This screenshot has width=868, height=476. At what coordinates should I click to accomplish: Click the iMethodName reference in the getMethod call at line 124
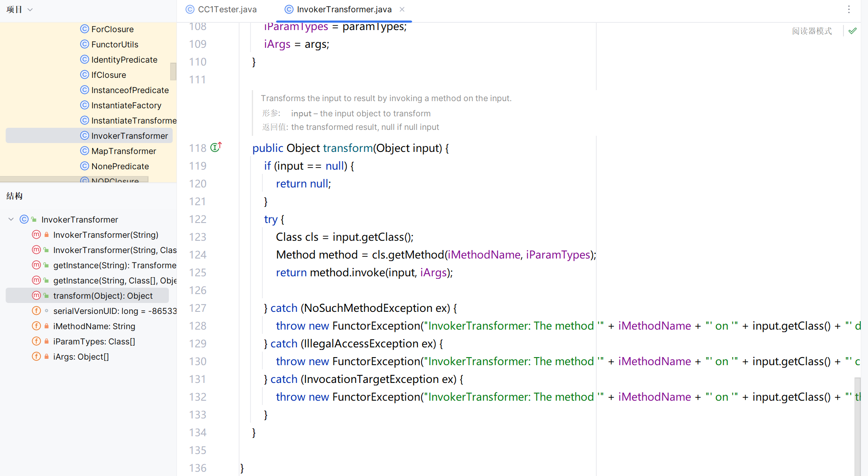484,255
